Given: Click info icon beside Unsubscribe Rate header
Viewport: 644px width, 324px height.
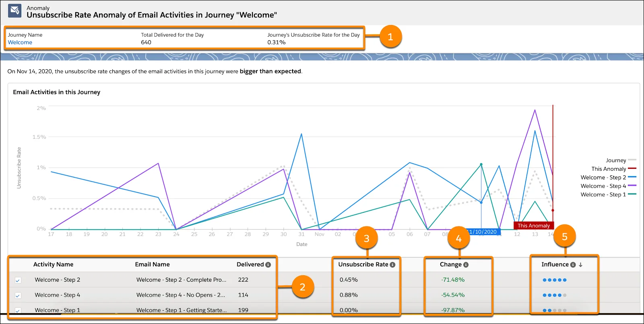Looking at the screenshot, I should point(392,265).
